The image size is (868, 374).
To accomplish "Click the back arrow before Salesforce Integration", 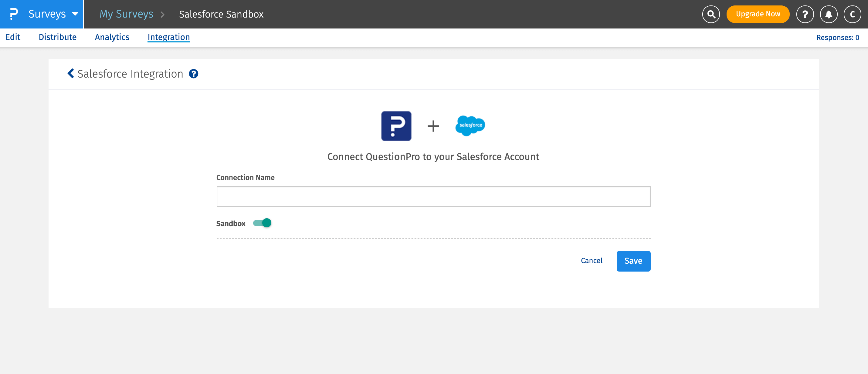I will [71, 74].
